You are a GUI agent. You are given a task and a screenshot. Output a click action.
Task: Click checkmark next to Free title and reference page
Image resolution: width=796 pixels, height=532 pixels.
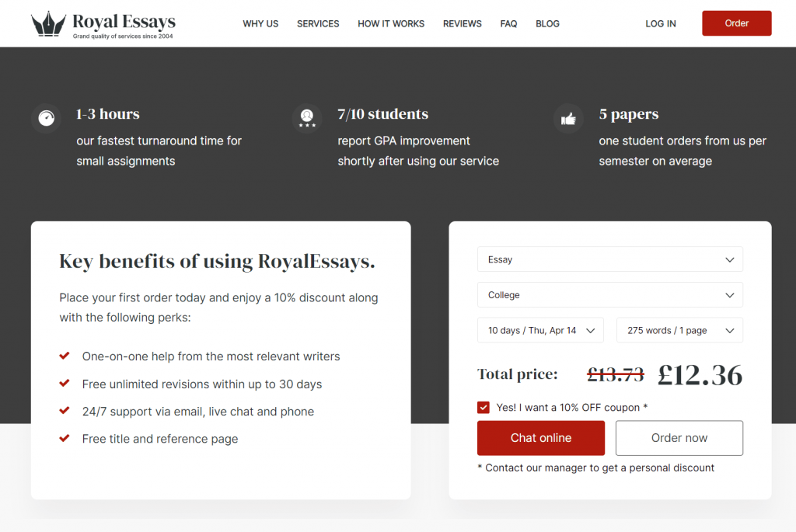click(x=65, y=438)
